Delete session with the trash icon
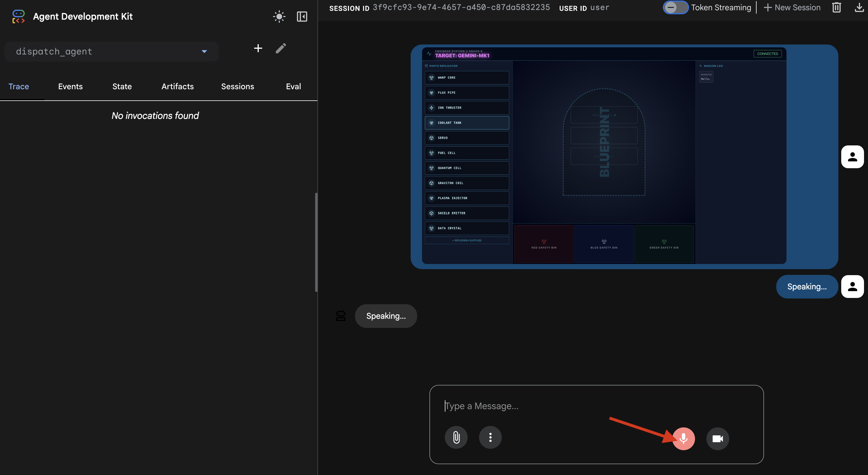 point(836,7)
